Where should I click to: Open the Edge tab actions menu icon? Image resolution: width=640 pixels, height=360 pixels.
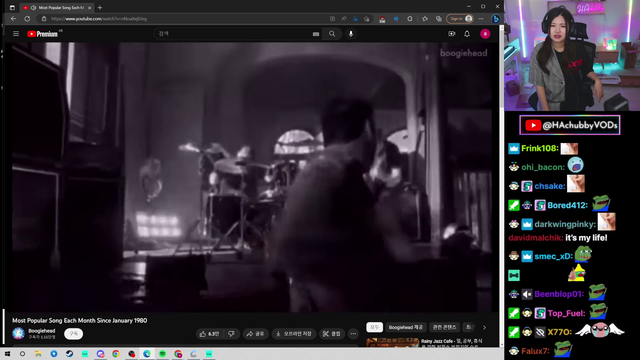coord(12,7)
